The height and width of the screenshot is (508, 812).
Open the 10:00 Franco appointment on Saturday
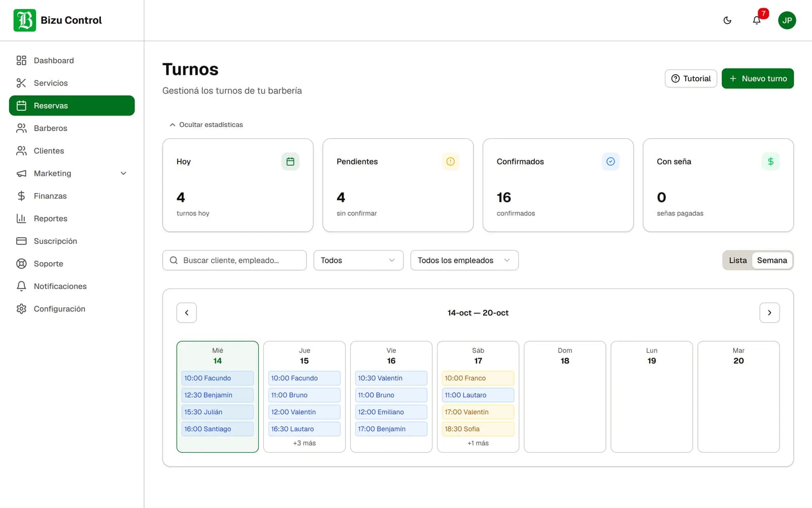478,378
